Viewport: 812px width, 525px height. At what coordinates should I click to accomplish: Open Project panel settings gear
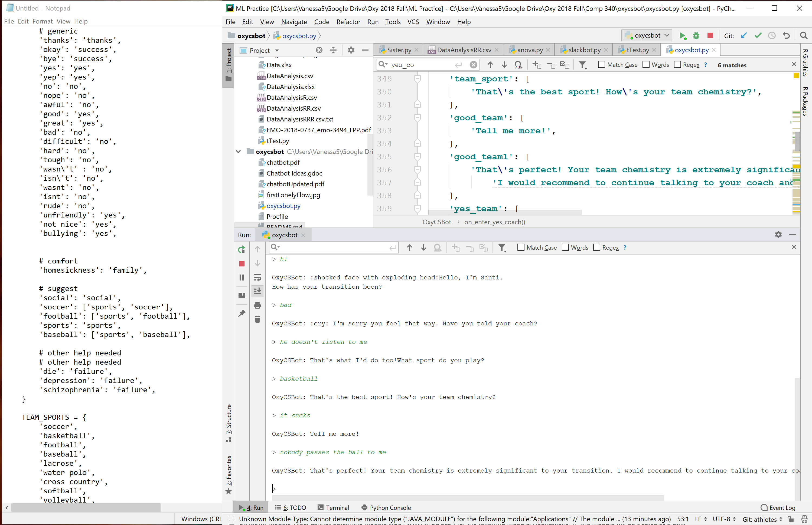pyautogui.click(x=351, y=51)
